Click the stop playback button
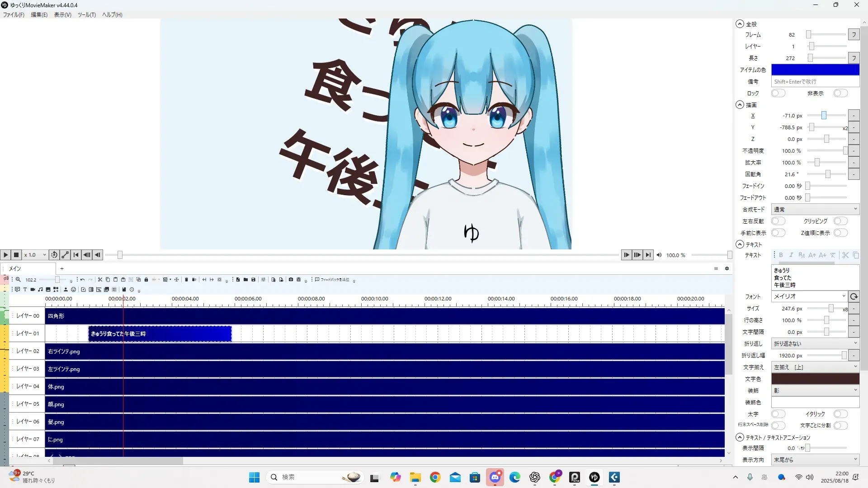Screen dimensions: 868x488 pyautogui.click(x=16, y=255)
